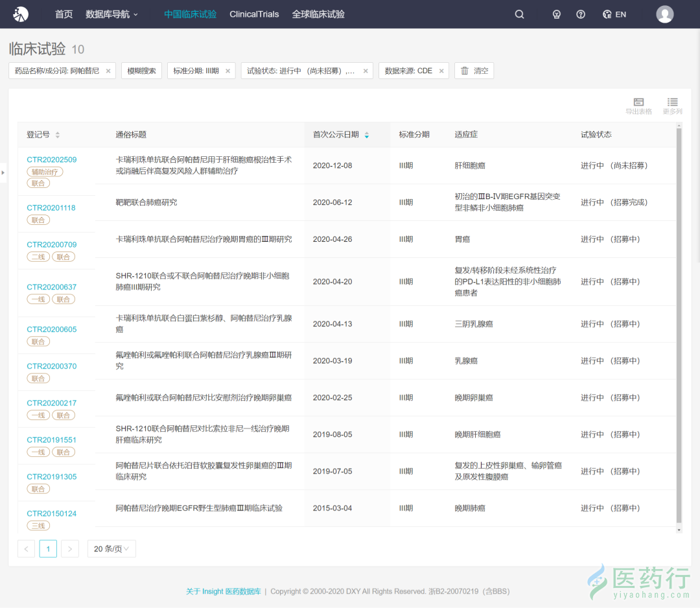700x608 pixels.
Task: Click date cell 2020-06-12
Action: 332,202
